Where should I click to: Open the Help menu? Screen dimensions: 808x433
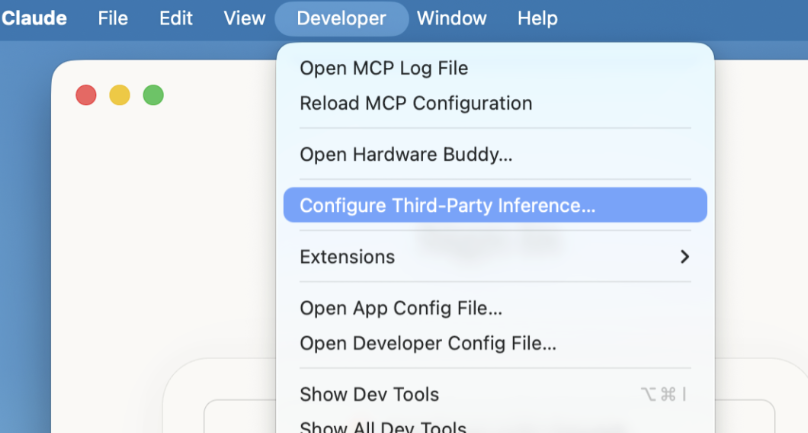537,19
